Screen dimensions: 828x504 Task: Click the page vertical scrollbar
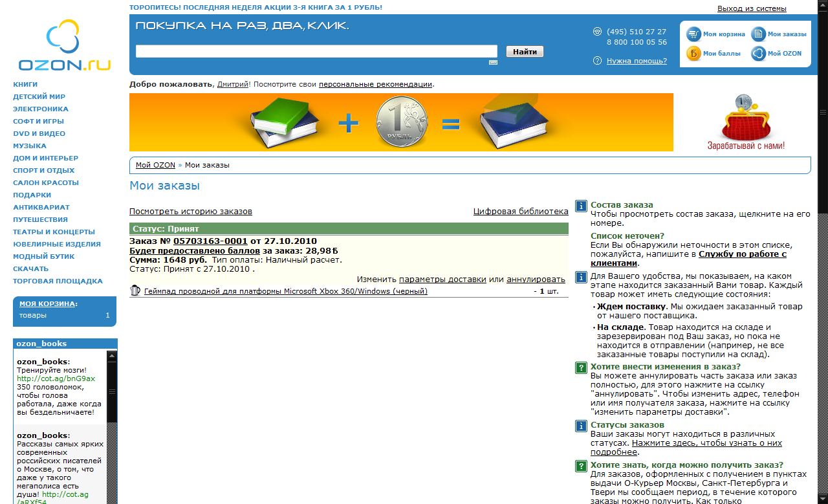point(823,252)
